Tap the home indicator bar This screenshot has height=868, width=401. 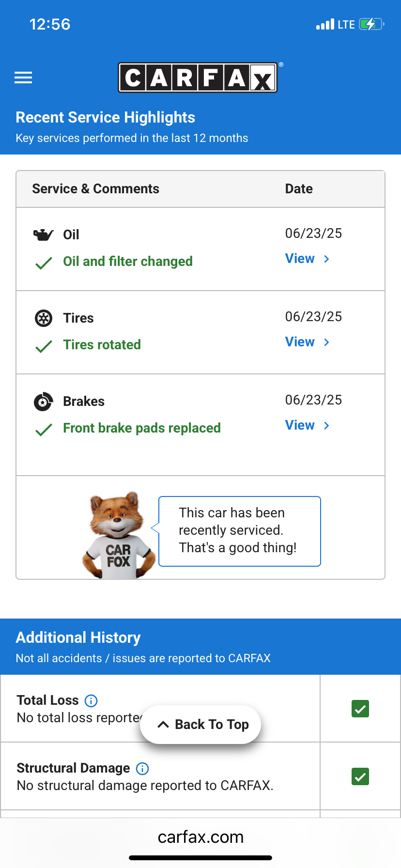[200, 858]
